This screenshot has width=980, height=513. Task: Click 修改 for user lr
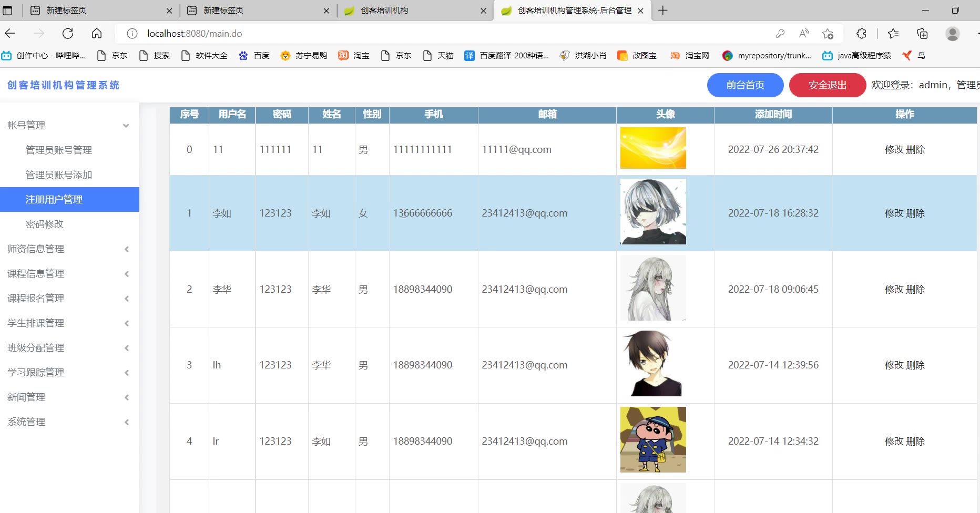(x=894, y=442)
